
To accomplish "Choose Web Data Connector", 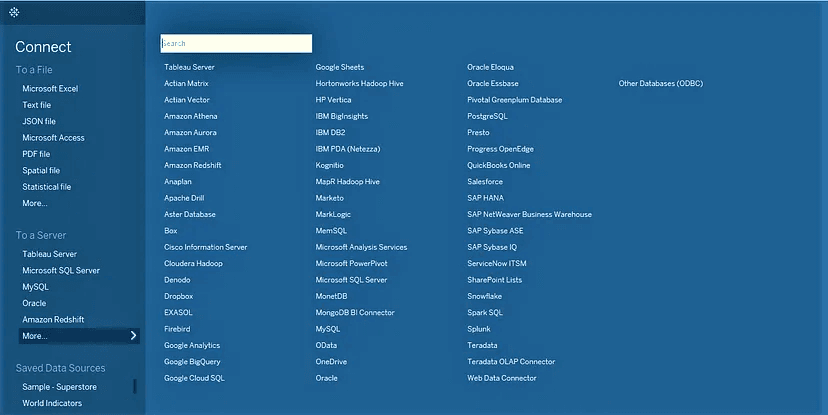I will click(502, 378).
